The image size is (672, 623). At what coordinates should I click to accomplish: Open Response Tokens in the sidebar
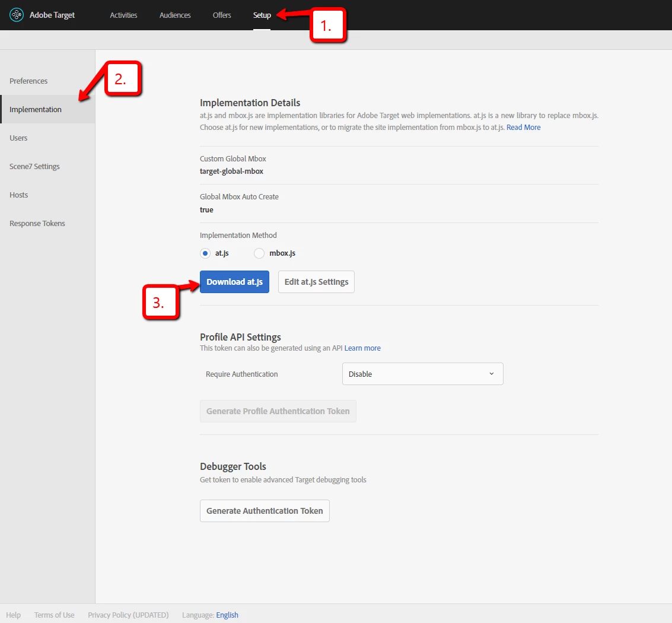tap(37, 223)
